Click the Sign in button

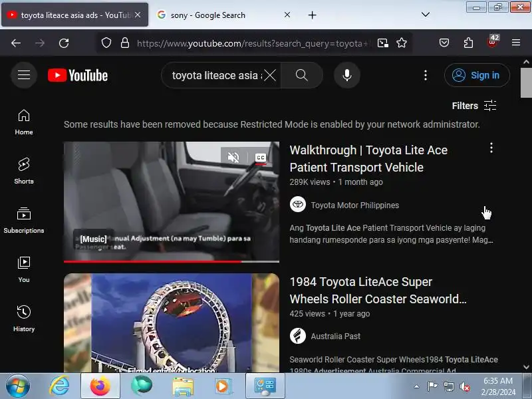tap(477, 75)
